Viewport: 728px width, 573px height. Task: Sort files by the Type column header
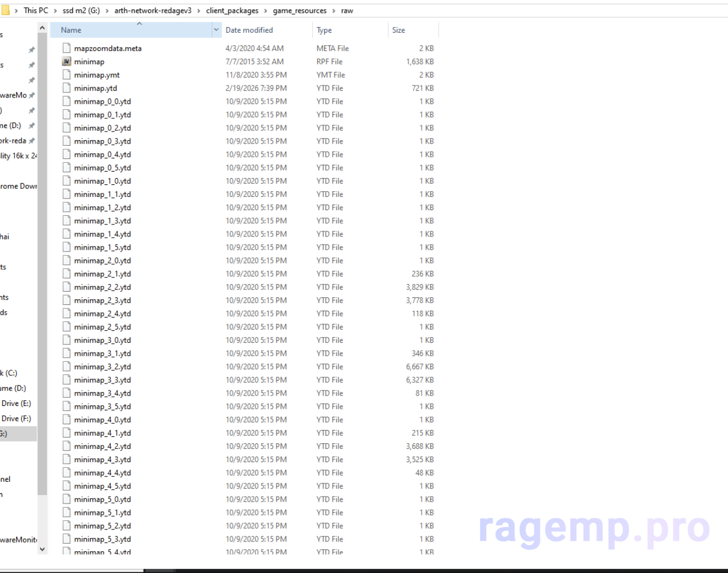click(x=324, y=30)
